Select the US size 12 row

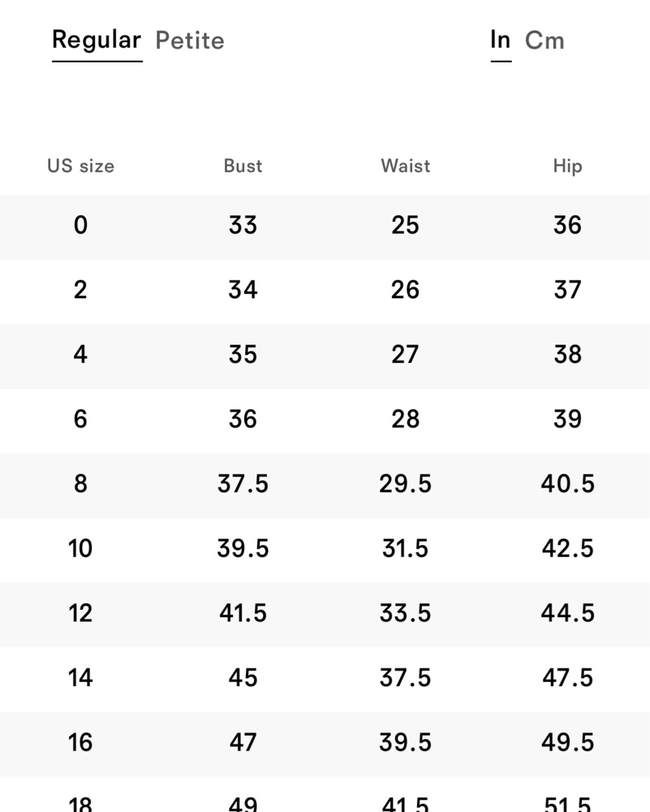[325, 615]
